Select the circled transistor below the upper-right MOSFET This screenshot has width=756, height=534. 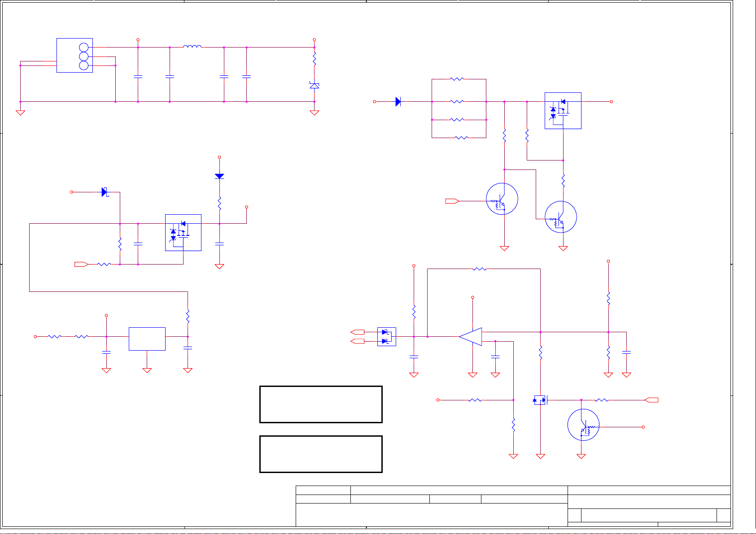pos(561,217)
